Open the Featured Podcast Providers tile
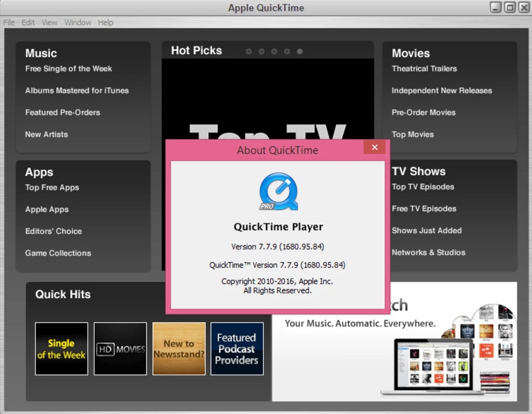The width and height of the screenshot is (532, 414). tap(237, 348)
